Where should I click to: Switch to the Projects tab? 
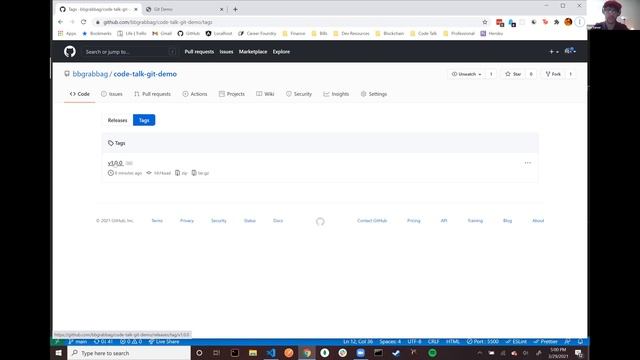[x=232, y=94]
